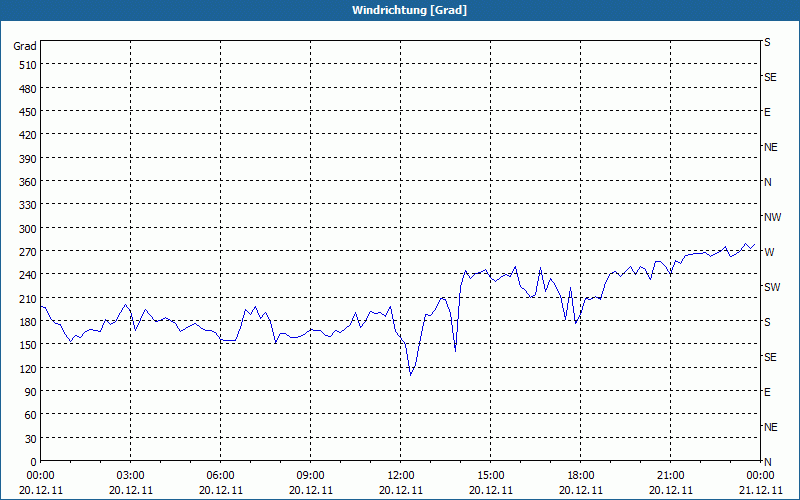The image size is (800, 500).
Task: Click S compass label at 180 line
Action: pos(767,322)
